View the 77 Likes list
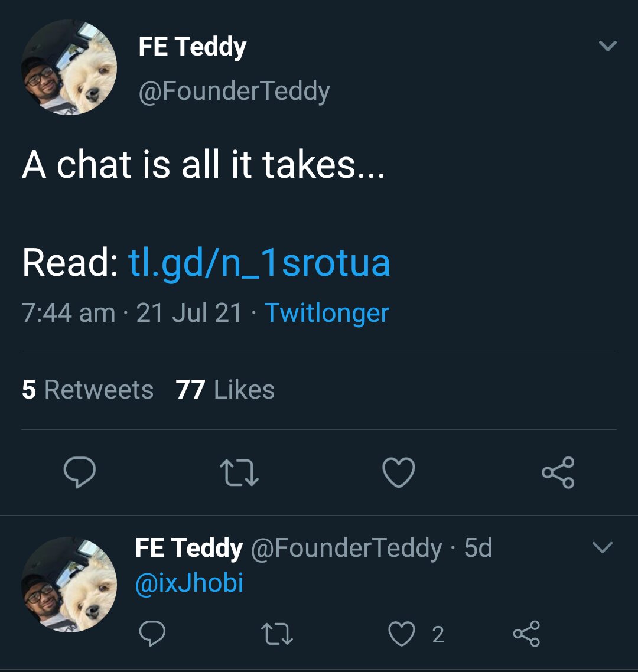The image size is (638, 672). [225, 390]
